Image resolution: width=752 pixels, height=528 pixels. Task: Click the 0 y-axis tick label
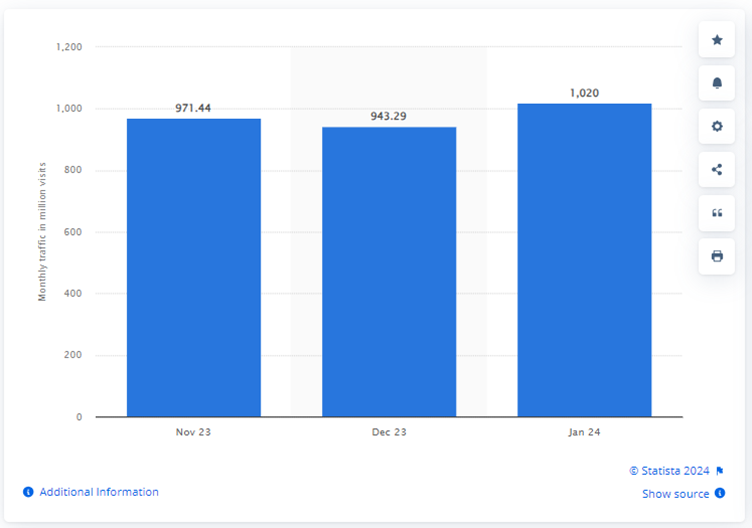pos(79,417)
